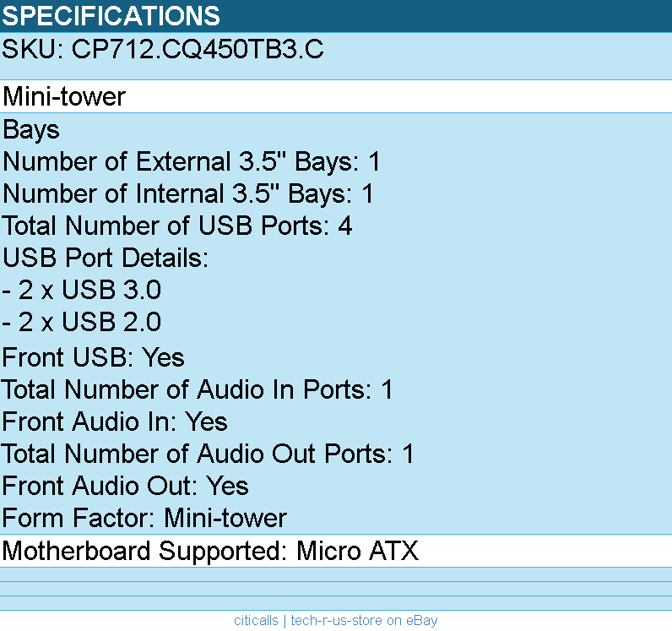Screen dimensions: 672x631
Task: Click the Total Number of USB Ports line
Action: 177,226
